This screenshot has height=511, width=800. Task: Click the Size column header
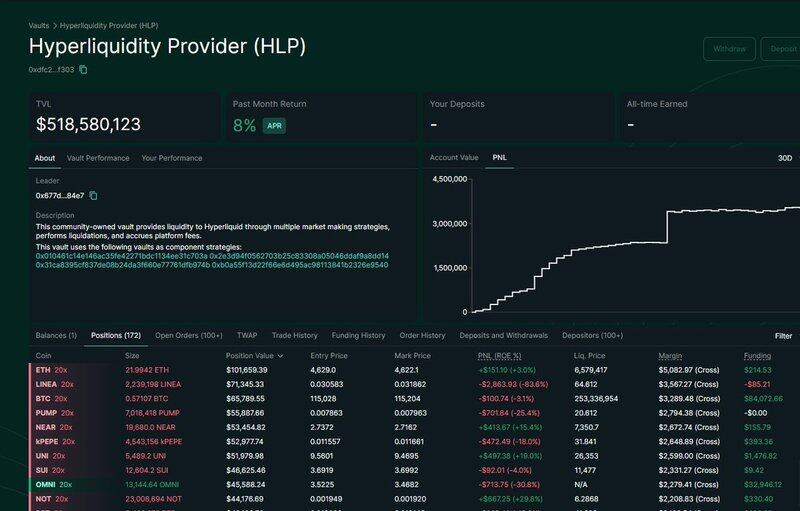pyautogui.click(x=132, y=356)
